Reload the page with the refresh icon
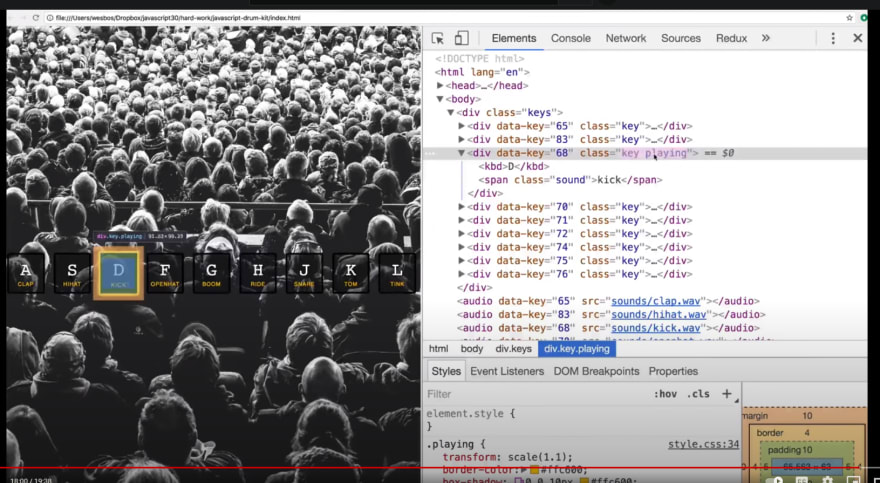Image resolution: width=880 pixels, height=483 pixels. tap(36, 18)
